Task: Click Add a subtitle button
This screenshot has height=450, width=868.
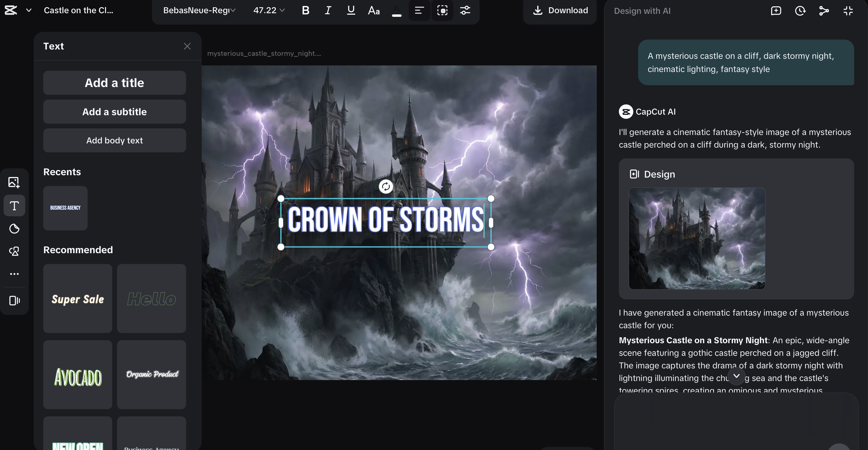Action: pos(114,112)
